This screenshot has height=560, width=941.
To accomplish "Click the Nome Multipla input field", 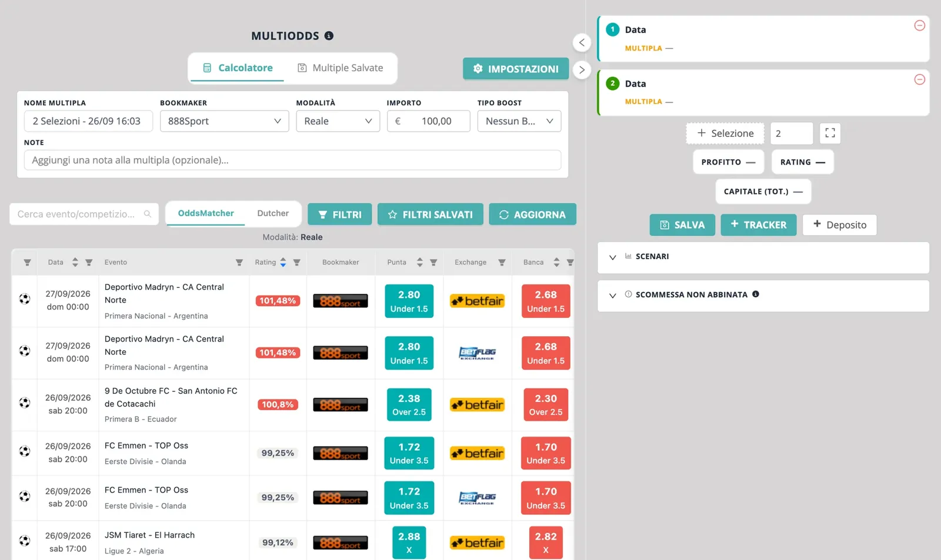I will tap(88, 121).
